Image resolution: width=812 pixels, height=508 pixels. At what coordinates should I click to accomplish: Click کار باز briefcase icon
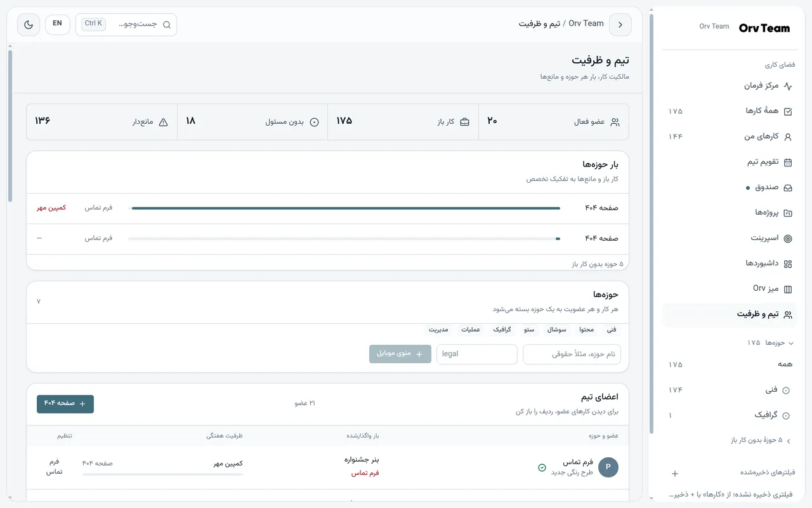(x=464, y=123)
